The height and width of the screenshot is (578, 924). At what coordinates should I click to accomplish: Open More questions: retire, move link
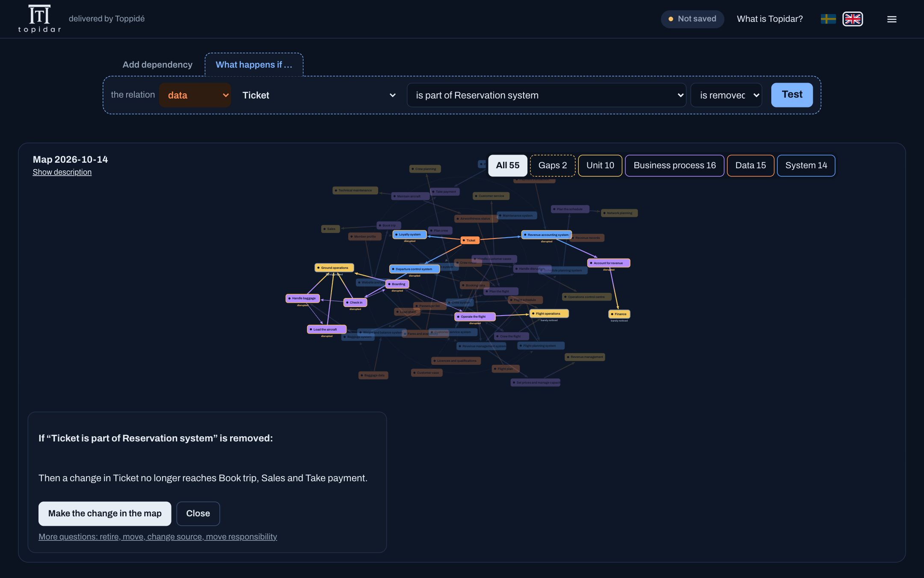point(158,537)
